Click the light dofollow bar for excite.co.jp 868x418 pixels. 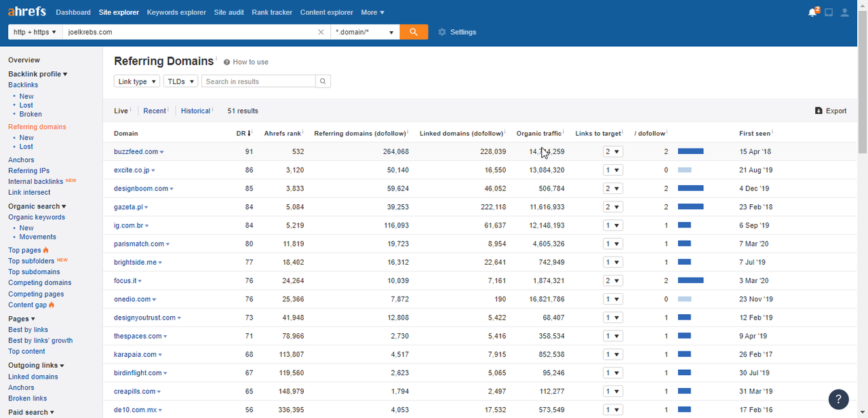684,170
